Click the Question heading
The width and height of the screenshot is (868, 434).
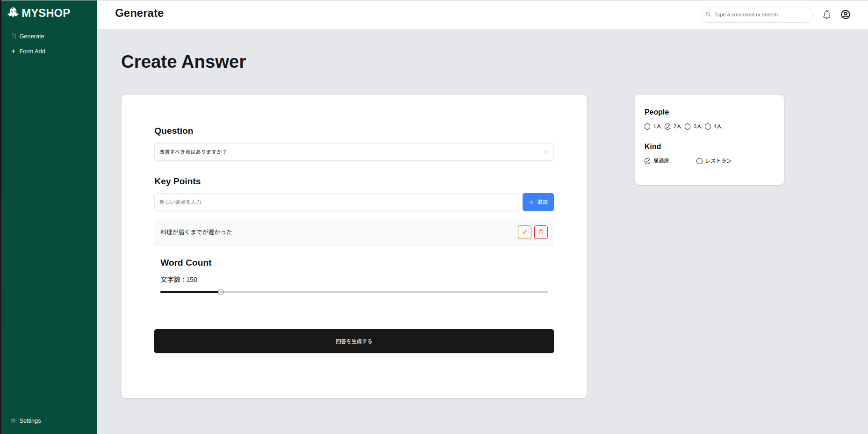(x=173, y=131)
